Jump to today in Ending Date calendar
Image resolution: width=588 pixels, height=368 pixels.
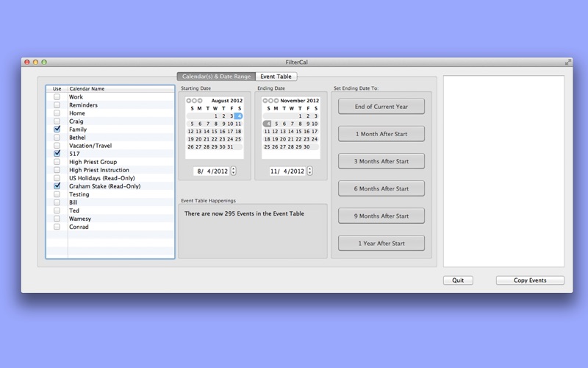pyautogui.click(x=270, y=101)
